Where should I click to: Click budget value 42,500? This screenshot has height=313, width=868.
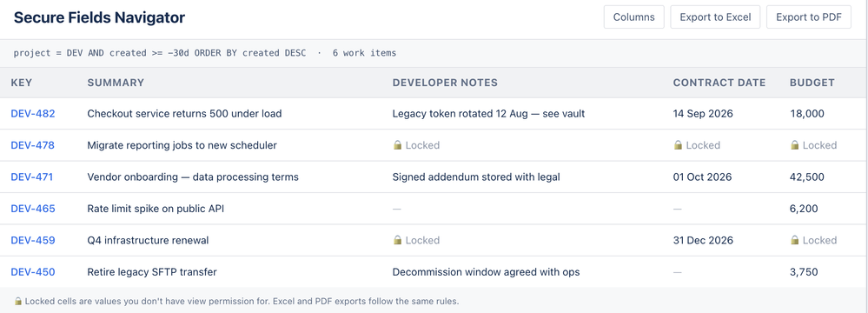click(807, 176)
